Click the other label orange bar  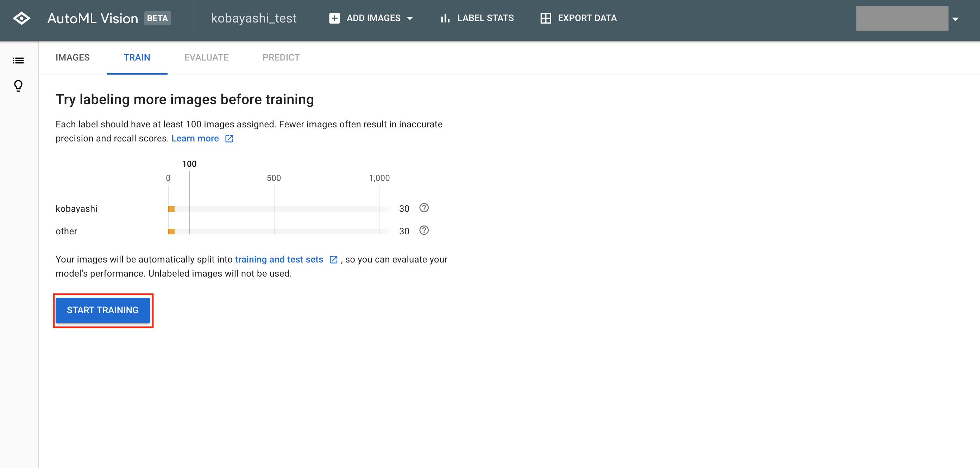171,232
